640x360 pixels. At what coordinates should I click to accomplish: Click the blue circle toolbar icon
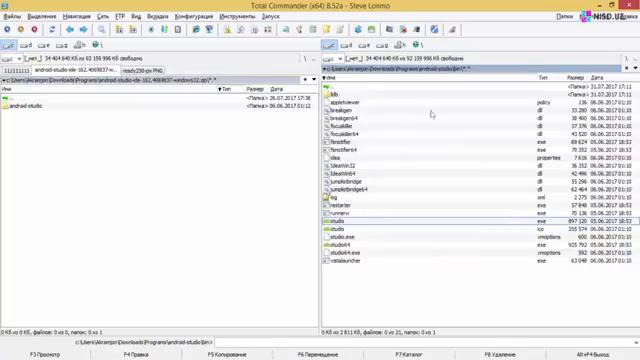pos(7,29)
